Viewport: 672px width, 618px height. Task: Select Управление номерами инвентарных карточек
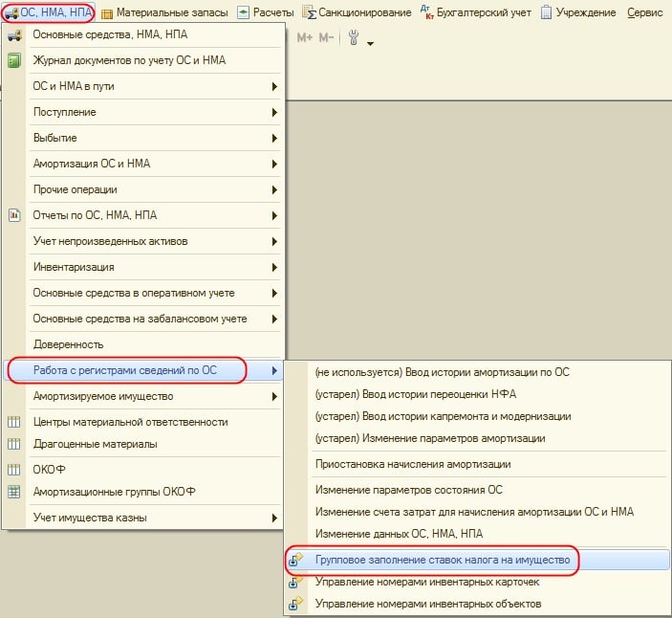point(426,582)
